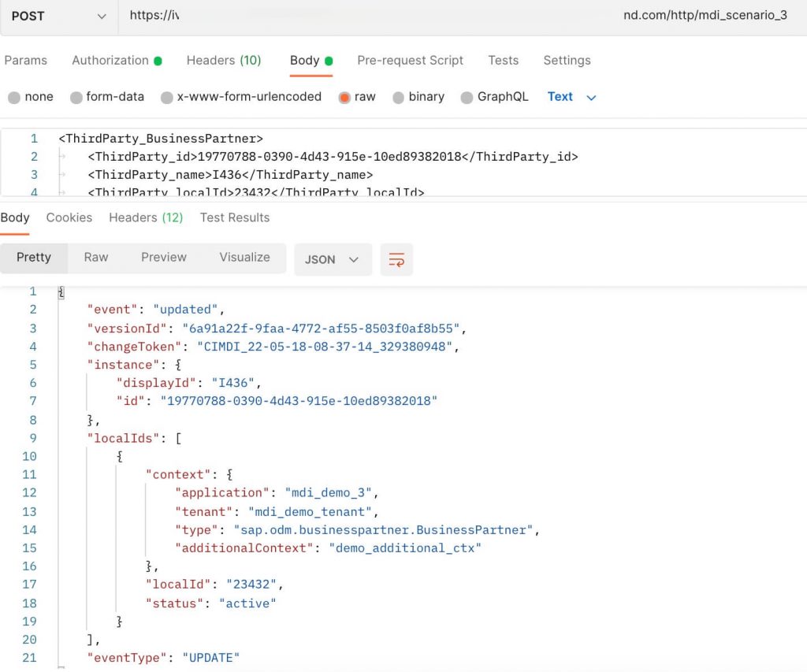
Task: Click the "id" value on line 7
Action: (299, 401)
